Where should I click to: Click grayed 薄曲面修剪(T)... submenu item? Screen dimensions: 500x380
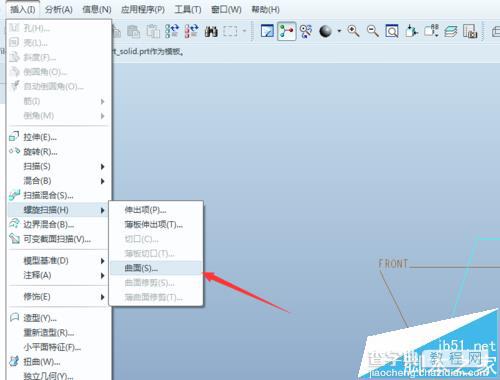tap(156, 297)
